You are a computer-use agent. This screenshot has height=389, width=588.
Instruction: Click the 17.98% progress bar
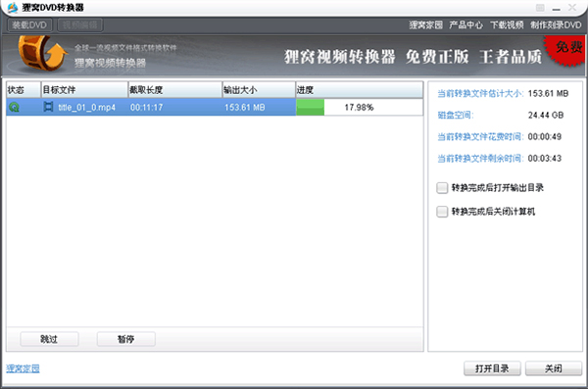[360, 107]
